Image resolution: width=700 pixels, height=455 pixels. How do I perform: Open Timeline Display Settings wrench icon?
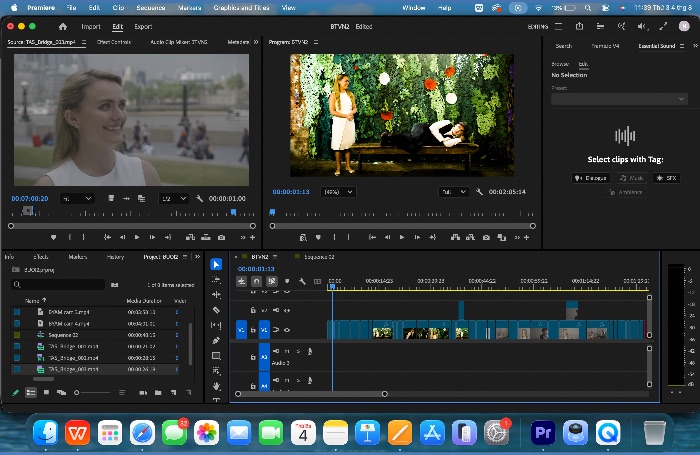(x=302, y=281)
